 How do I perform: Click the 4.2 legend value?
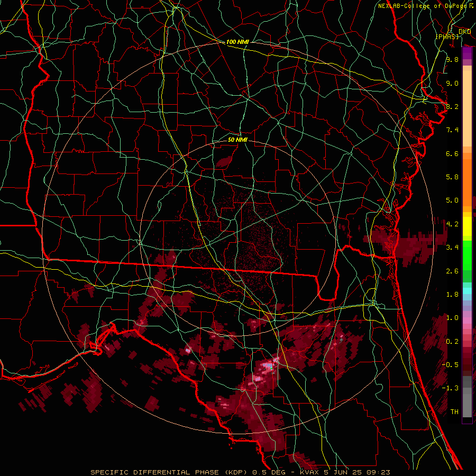coord(452,224)
